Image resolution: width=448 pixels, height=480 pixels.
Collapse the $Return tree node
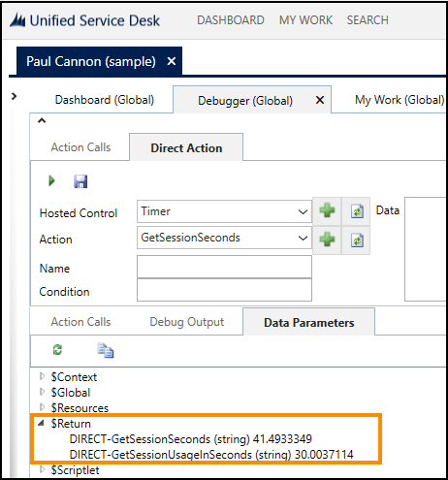pos(41,423)
